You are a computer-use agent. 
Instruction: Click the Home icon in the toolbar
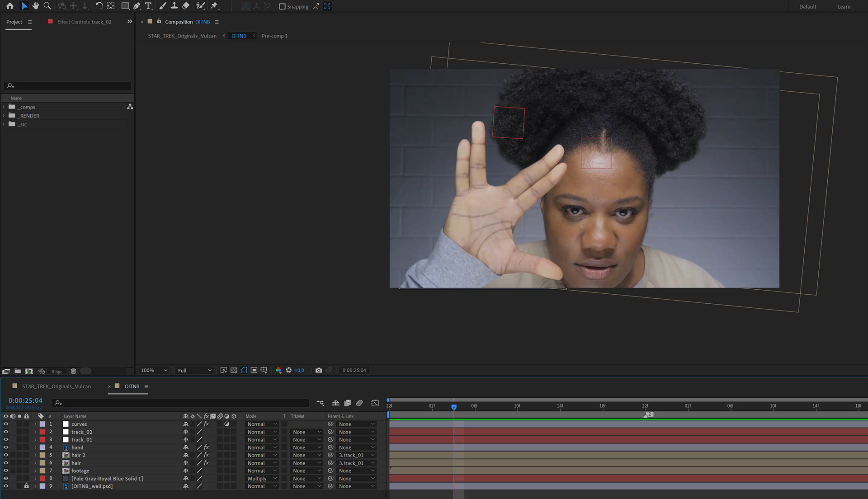click(10, 6)
